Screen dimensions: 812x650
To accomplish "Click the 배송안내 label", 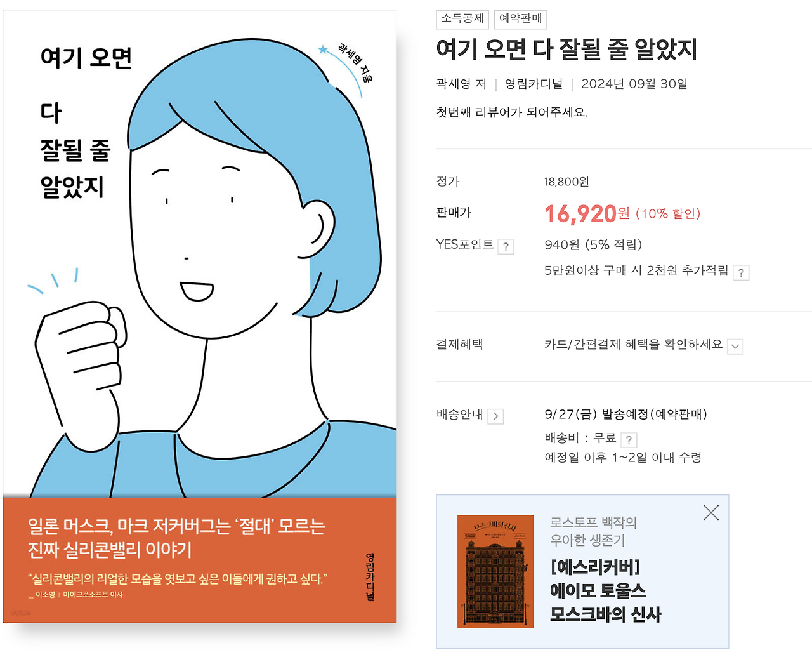I will (x=459, y=415).
